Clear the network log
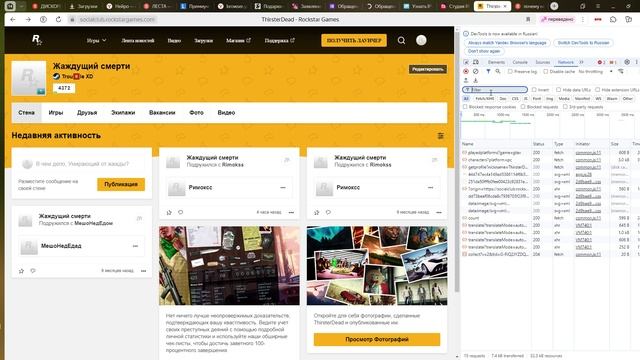The height and width of the screenshot is (360, 640). pyautogui.click(x=476, y=71)
